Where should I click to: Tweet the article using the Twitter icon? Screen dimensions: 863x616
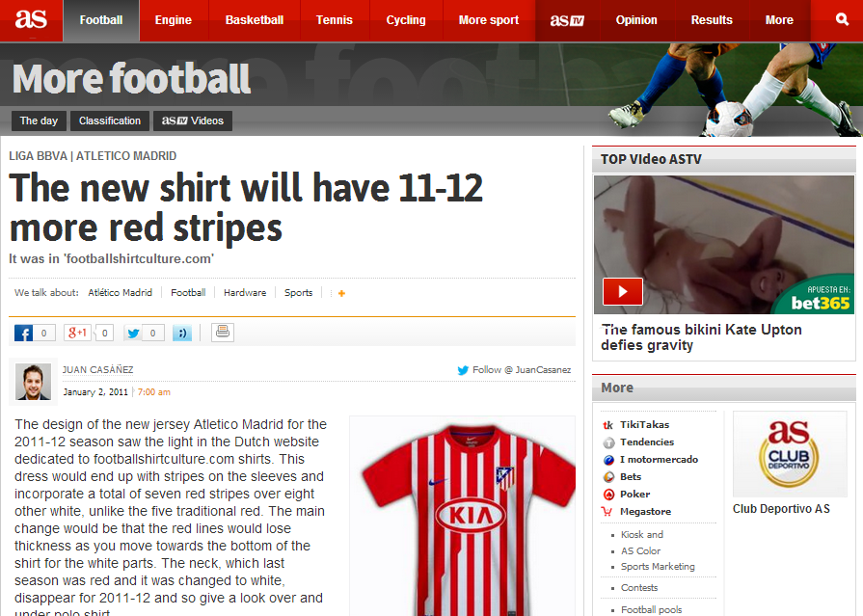point(133,333)
